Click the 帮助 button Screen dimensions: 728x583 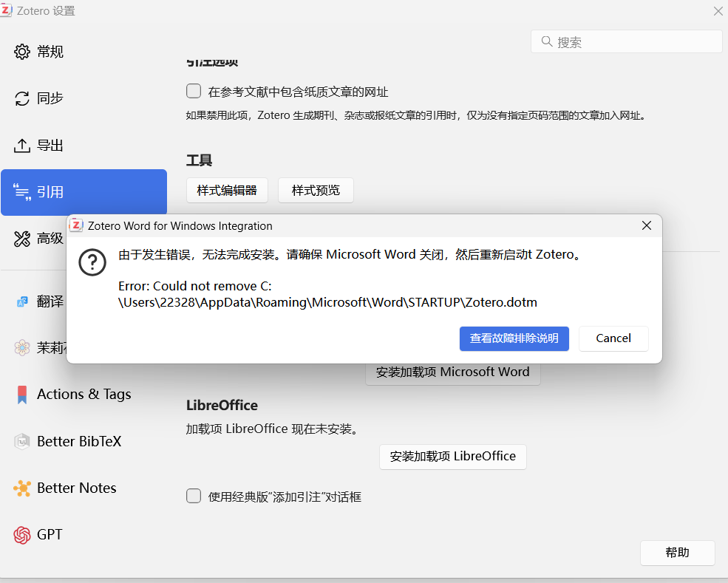(x=678, y=553)
